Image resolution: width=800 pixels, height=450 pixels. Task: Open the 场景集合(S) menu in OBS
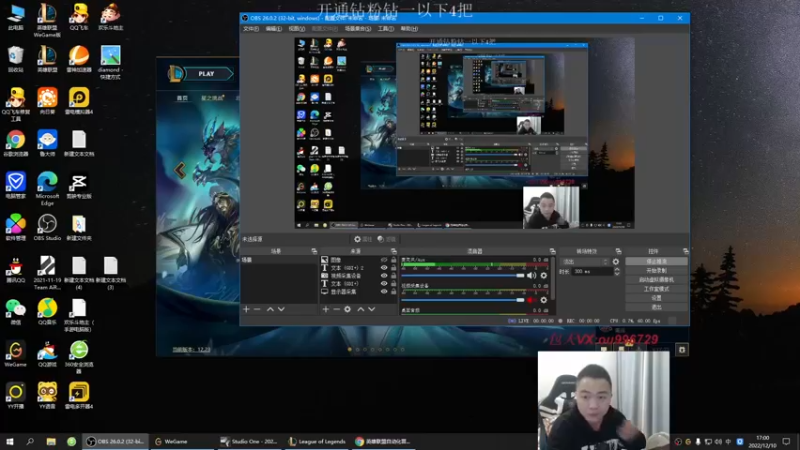358,29
